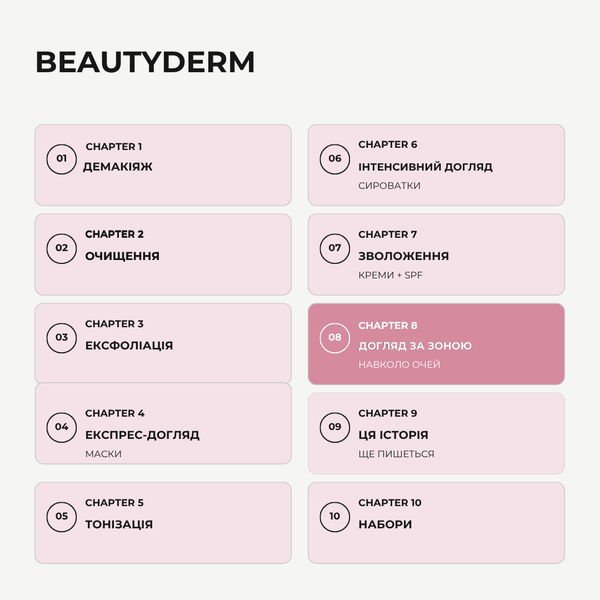The width and height of the screenshot is (600, 600).
Task: Click the 05 circle icon
Action: point(61,517)
